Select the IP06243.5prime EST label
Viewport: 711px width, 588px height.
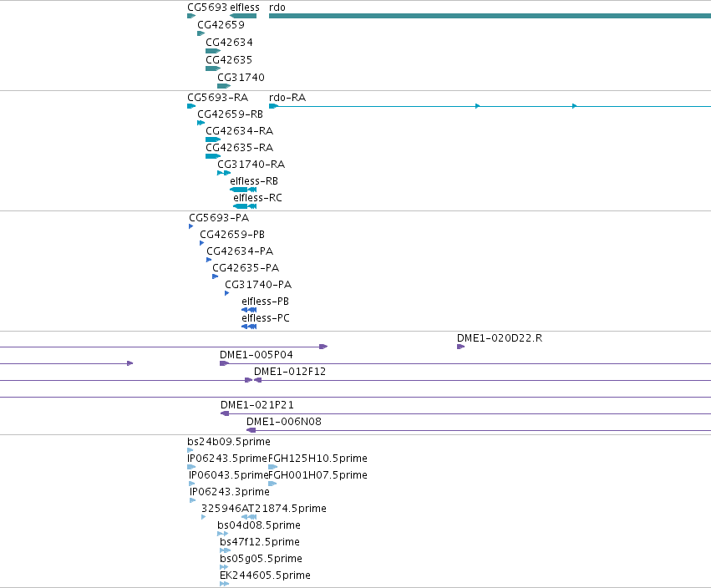tap(227, 459)
